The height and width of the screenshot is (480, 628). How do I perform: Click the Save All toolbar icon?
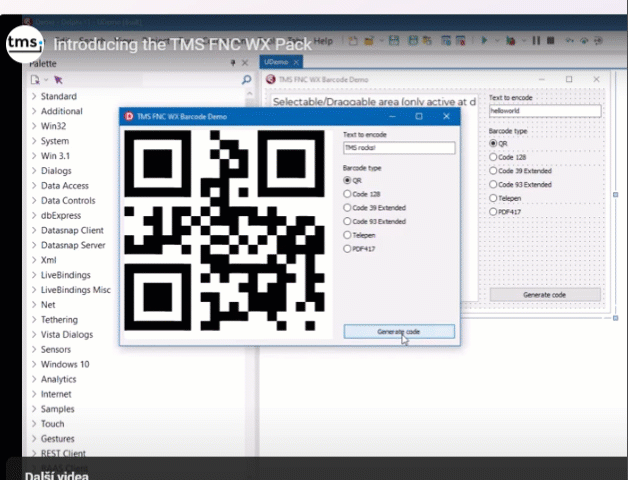pos(413,40)
